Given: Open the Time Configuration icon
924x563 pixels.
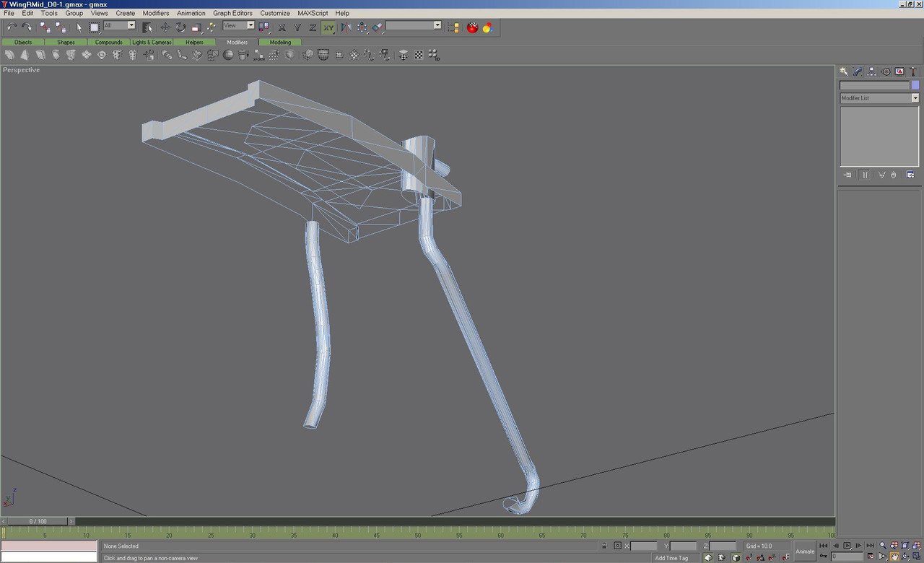Looking at the screenshot, I should [870, 557].
